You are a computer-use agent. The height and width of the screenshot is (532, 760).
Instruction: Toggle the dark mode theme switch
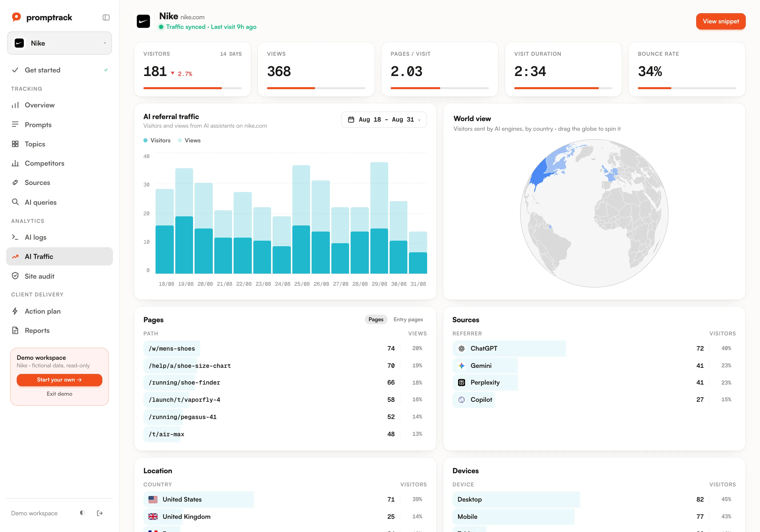[x=82, y=513]
